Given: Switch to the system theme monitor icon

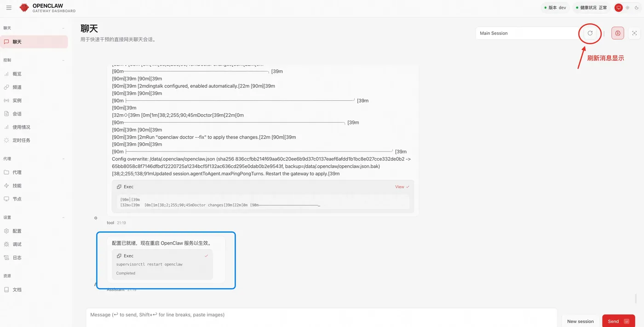Looking at the screenshot, I should pyautogui.click(x=619, y=8).
